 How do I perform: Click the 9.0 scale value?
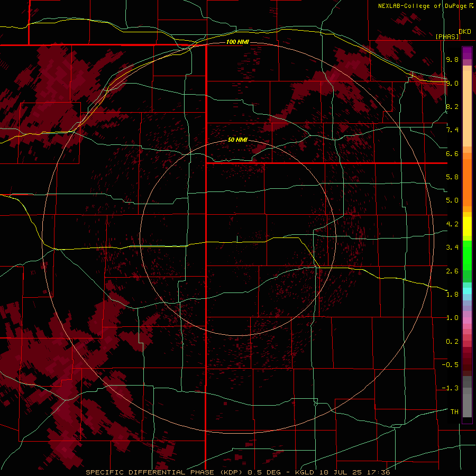(x=452, y=83)
